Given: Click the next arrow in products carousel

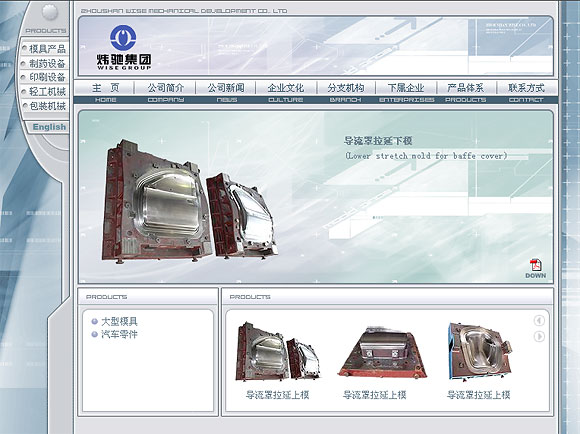Looking at the screenshot, I should [x=539, y=336].
